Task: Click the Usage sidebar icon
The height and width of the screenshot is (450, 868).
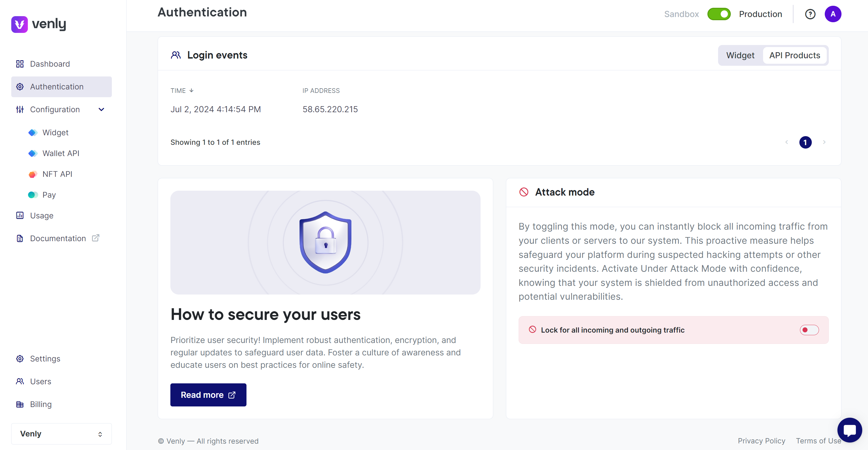Action: tap(20, 215)
